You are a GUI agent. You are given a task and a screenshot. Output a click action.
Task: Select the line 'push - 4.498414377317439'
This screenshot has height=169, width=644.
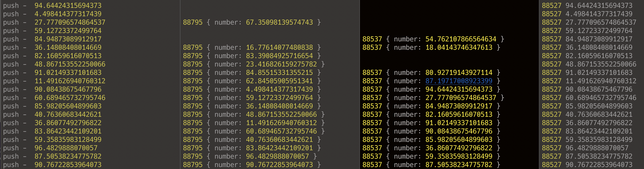point(52,14)
